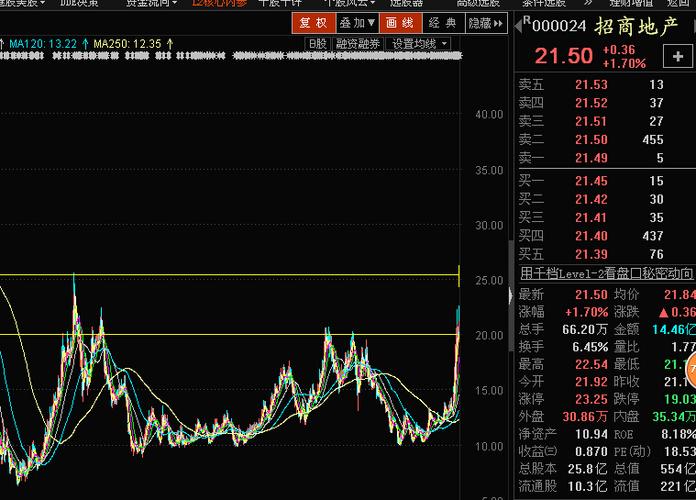Click 隐藏>> to hide side panel
The height and width of the screenshot is (500, 696).
tap(484, 23)
